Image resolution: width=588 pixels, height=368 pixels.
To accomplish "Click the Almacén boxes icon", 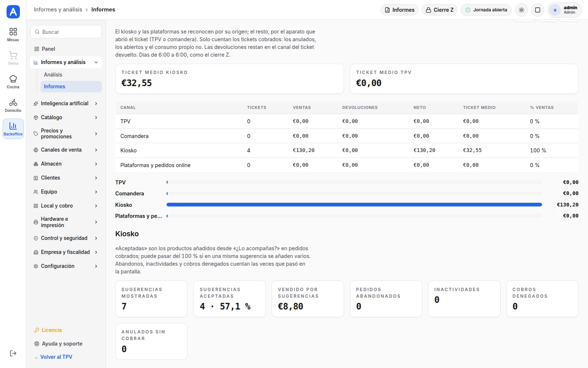I will (x=36, y=164).
